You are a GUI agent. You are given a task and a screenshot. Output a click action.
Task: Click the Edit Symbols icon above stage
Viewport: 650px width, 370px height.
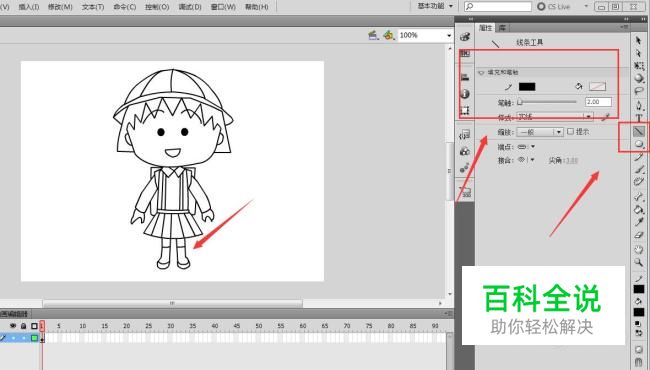388,35
